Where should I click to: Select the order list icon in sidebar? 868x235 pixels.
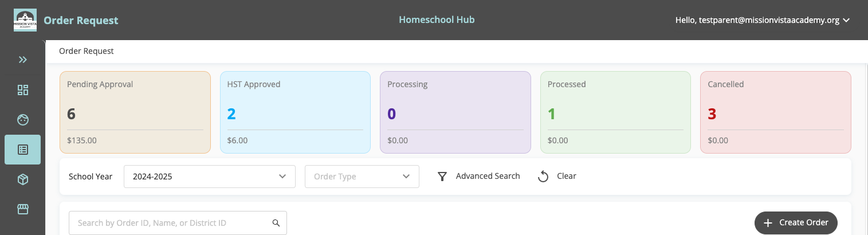click(x=23, y=150)
